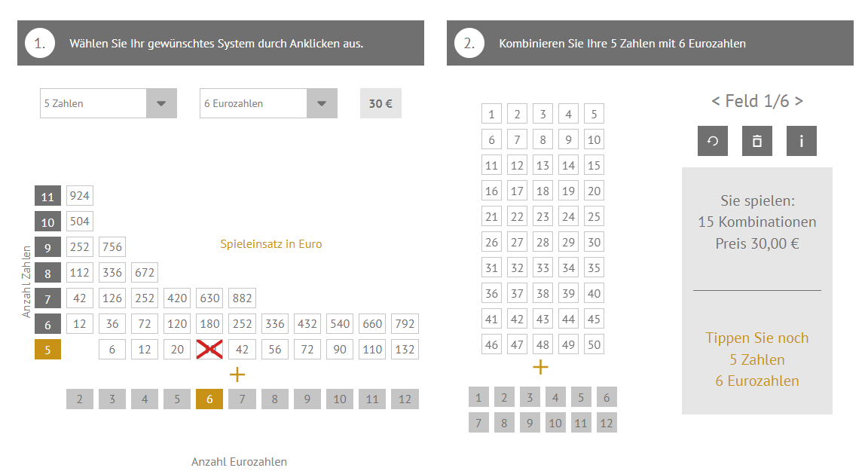Click the plus sign under the price table
The image size is (868, 474).
[237, 375]
